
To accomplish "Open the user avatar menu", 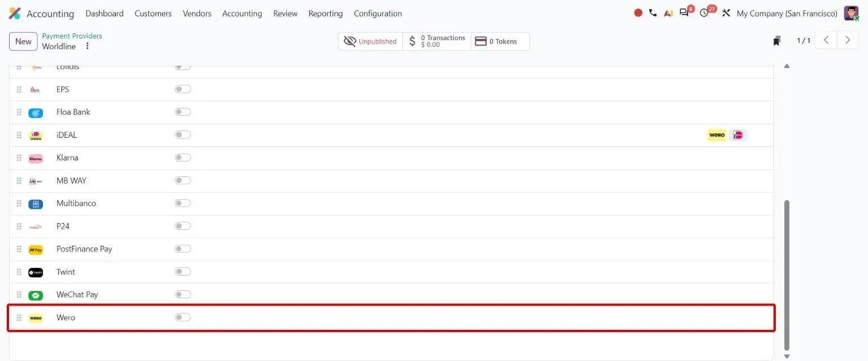I will pyautogui.click(x=851, y=13).
